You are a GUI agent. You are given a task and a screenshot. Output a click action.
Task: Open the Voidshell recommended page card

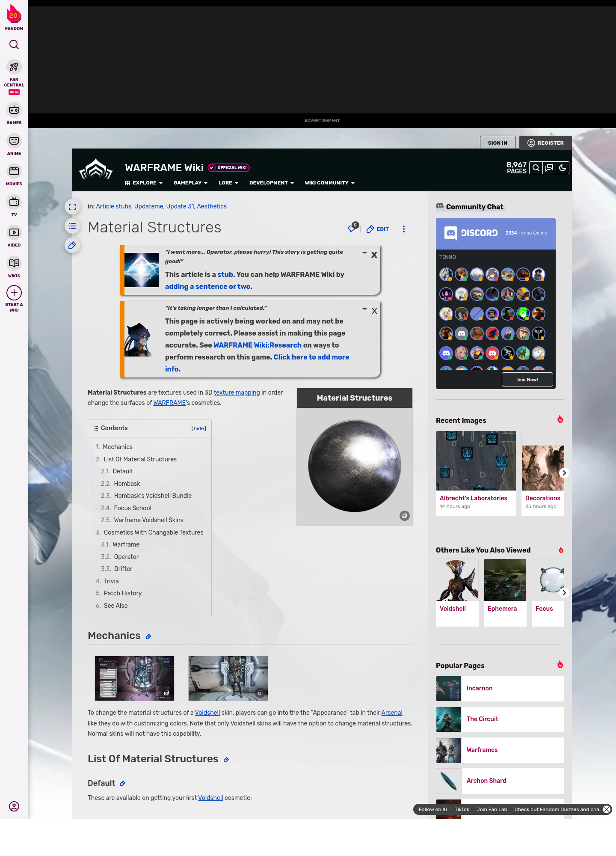(457, 593)
